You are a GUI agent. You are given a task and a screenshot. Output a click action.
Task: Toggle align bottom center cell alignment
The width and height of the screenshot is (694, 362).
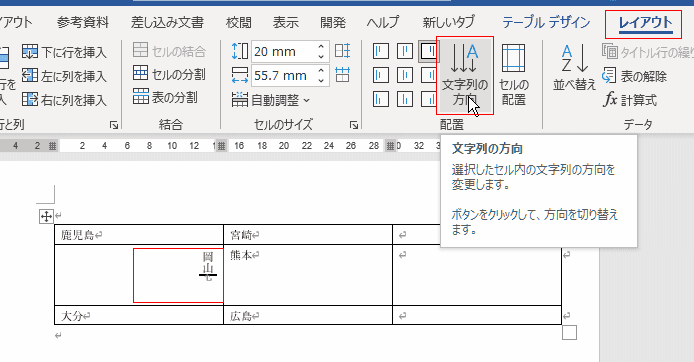click(405, 99)
